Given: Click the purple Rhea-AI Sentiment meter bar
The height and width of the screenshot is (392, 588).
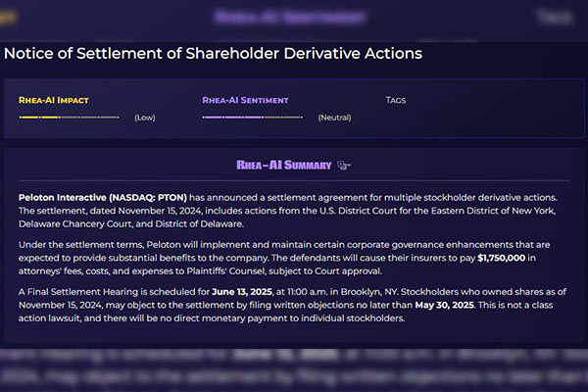Looking at the screenshot, I should [x=253, y=118].
